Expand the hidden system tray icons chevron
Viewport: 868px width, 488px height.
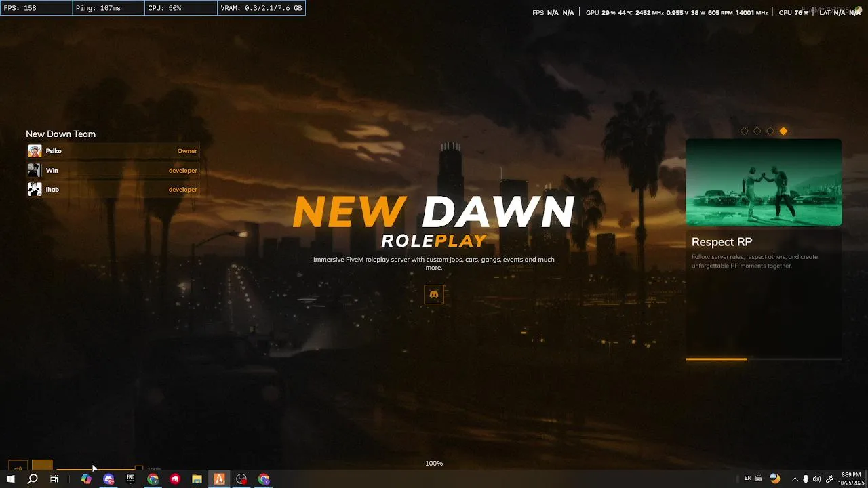click(x=795, y=479)
